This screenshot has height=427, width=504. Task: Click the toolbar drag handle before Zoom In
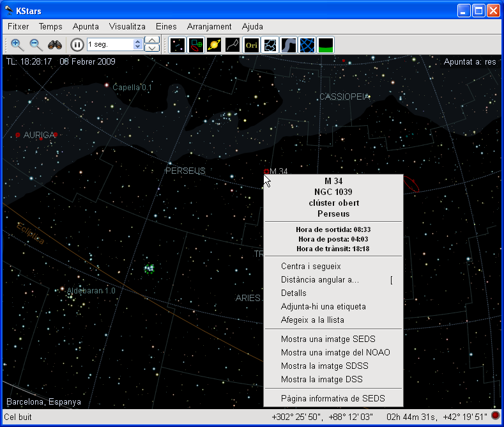6,45
